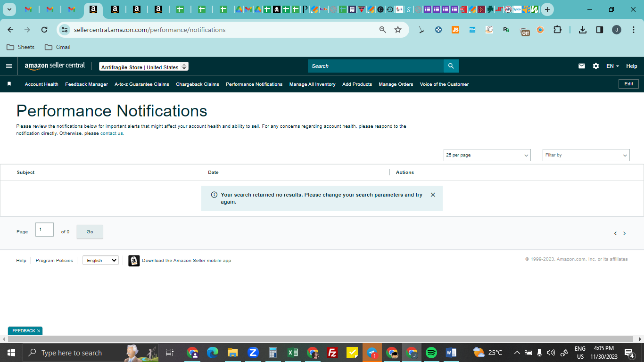
Task: Click the JS extension icon
Action: [455, 30]
